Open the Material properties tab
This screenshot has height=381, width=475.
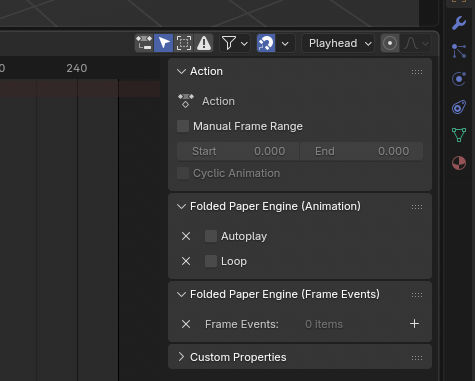[x=459, y=163]
